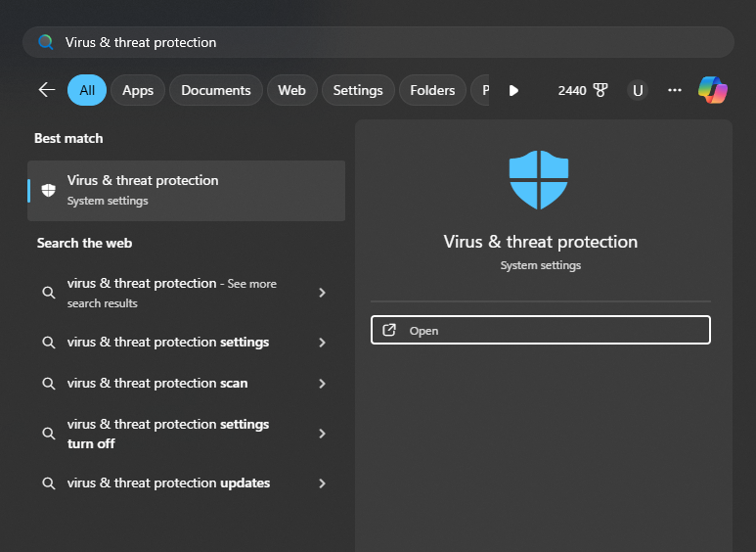756x552 pixels.
Task: Click the back arrow icon
Action: [46, 90]
